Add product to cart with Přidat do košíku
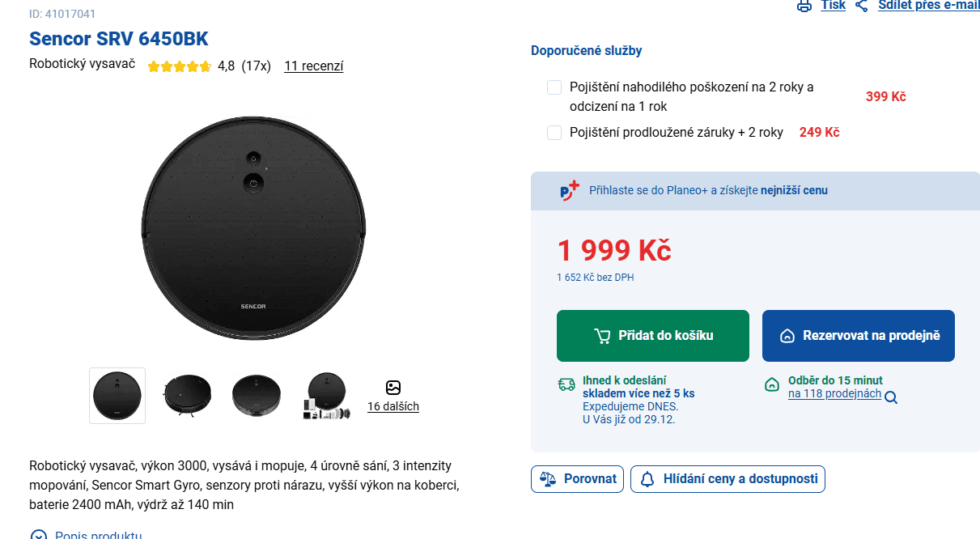 (653, 336)
